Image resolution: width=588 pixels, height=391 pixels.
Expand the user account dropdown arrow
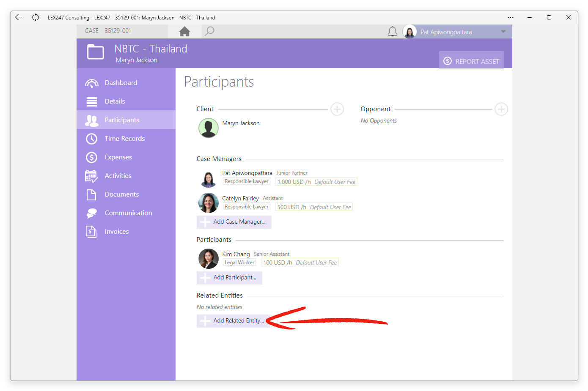click(x=503, y=32)
